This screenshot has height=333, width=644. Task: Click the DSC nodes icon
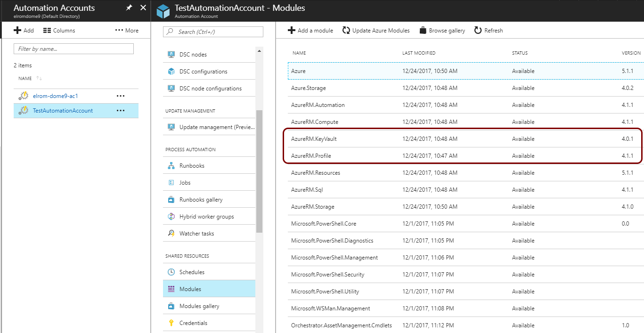tap(171, 55)
